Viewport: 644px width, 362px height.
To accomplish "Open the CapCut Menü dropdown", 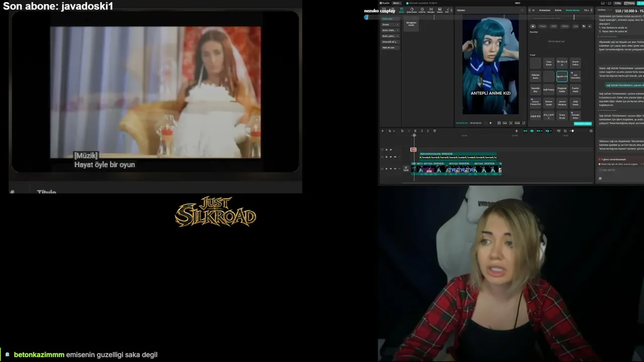I will (x=396, y=3).
